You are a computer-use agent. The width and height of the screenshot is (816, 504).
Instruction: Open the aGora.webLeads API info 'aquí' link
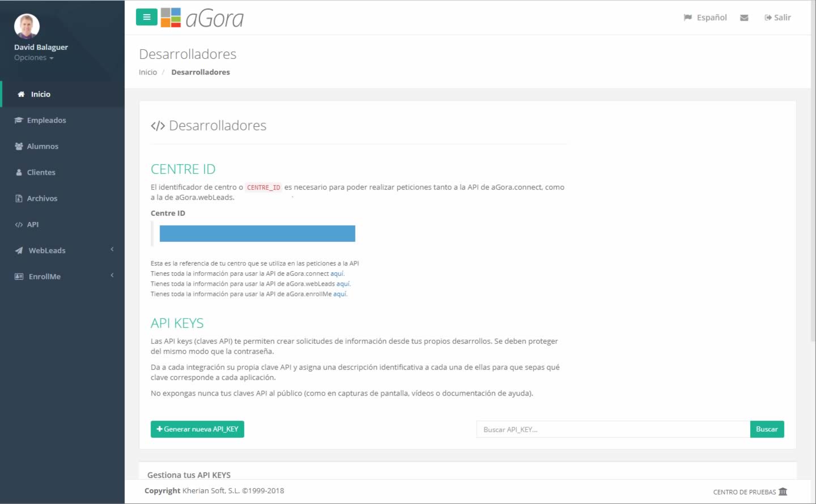pos(343,284)
